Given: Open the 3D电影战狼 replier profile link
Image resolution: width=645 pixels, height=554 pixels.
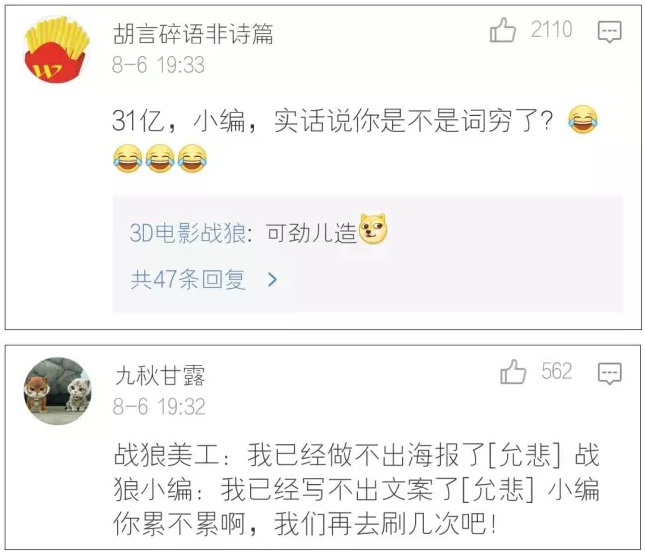Looking at the screenshot, I should pos(188,233).
